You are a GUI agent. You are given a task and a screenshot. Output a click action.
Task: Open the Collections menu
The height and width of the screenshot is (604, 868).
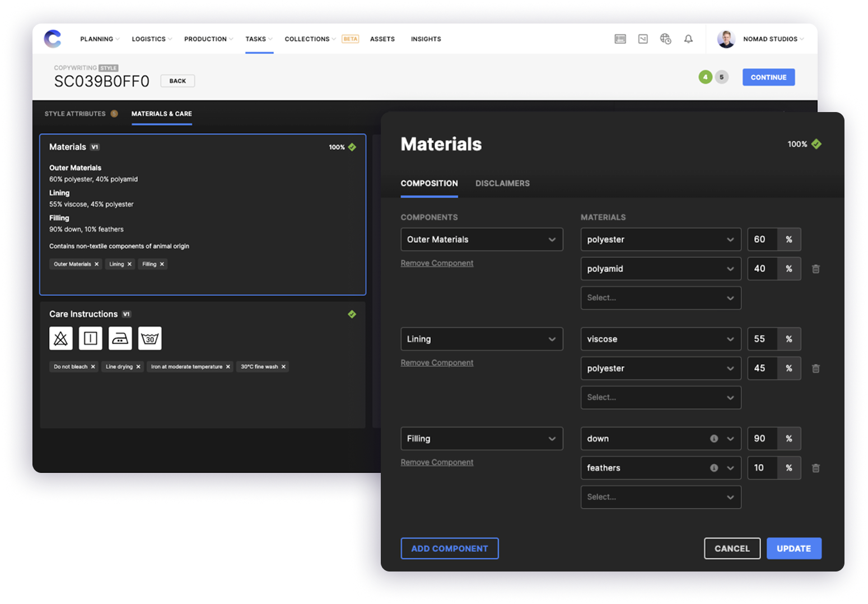tap(310, 39)
